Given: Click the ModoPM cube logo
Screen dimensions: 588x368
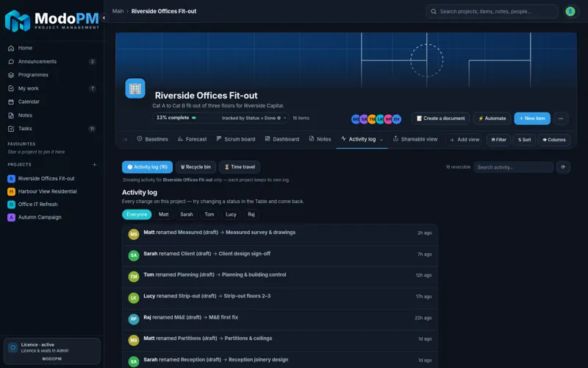Looking at the screenshot, I should (x=17, y=21).
